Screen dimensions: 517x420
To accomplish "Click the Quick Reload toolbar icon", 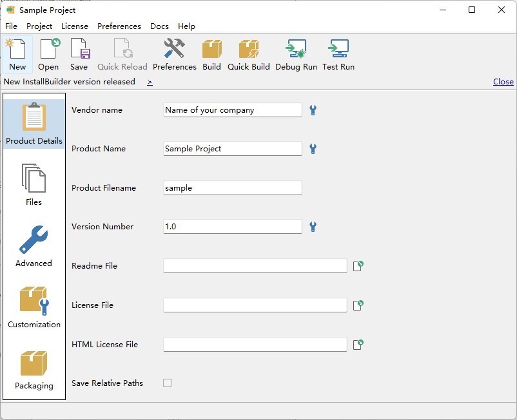I will pyautogui.click(x=122, y=54).
